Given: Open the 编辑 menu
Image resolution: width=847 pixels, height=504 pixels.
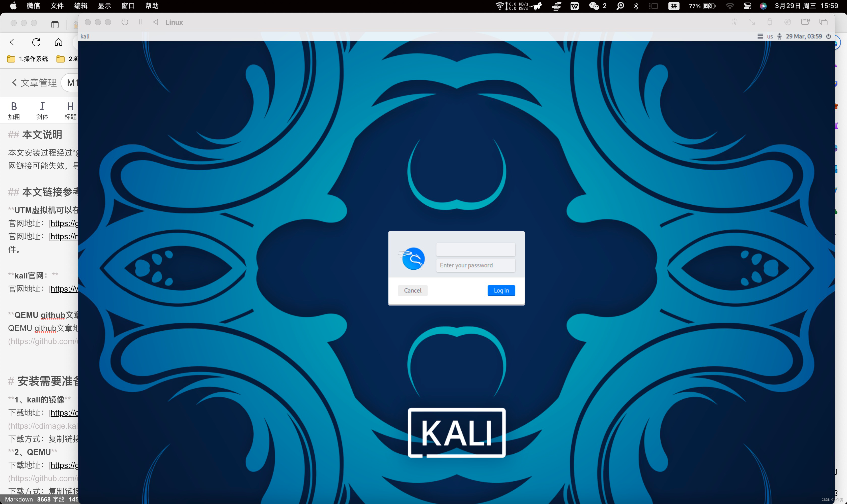Looking at the screenshot, I should (x=81, y=6).
